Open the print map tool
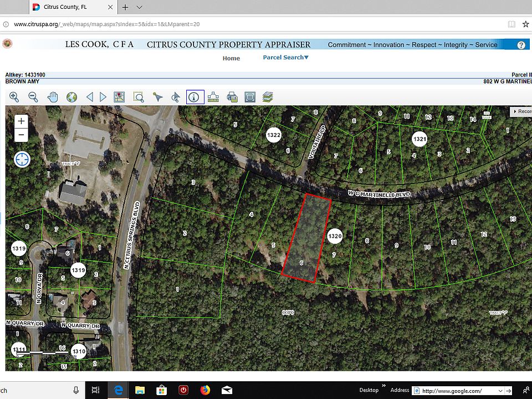This screenshot has height=399, width=532. (x=232, y=97)
